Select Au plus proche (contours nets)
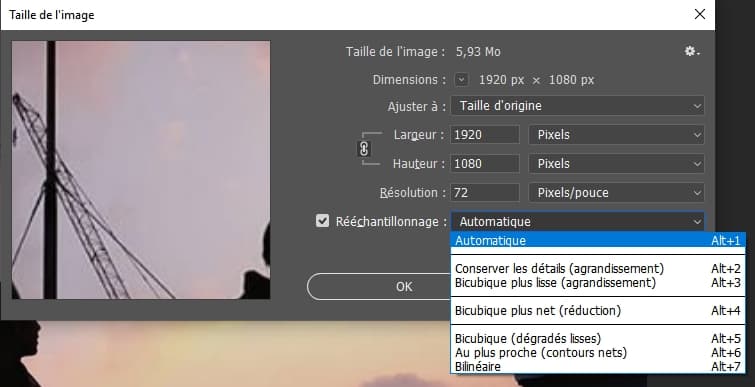The image size is (755, 387). (598, 352)
